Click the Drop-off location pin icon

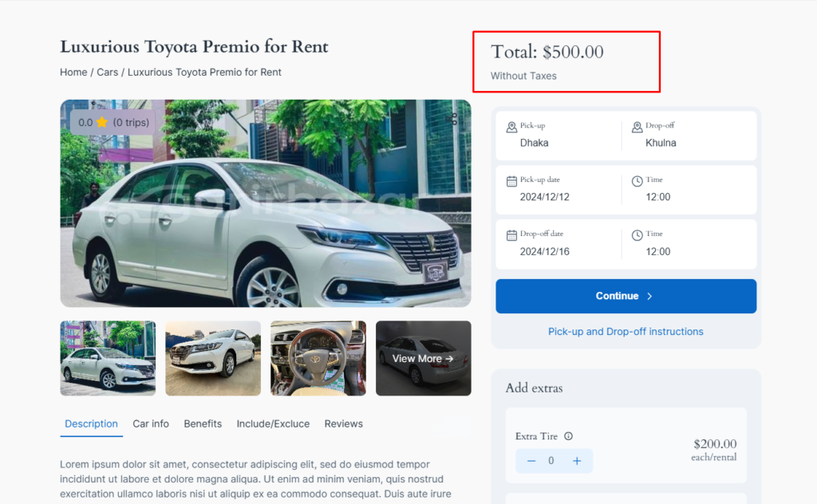click(x=637, y=127)
